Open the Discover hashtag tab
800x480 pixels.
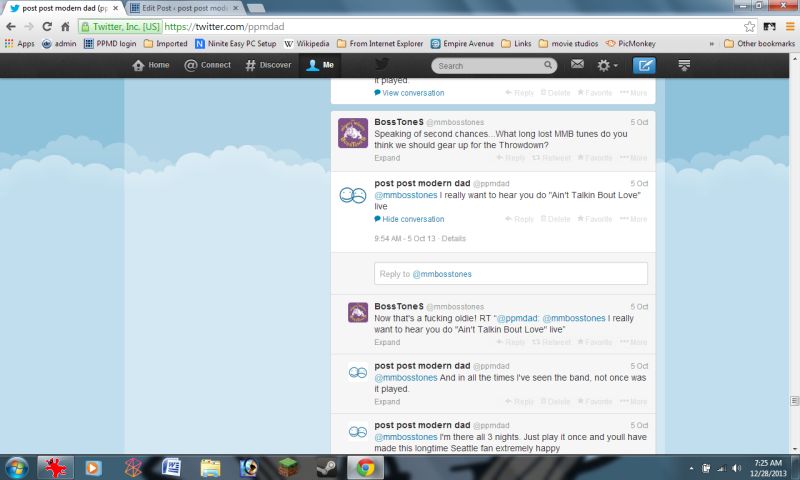point(268,65)
